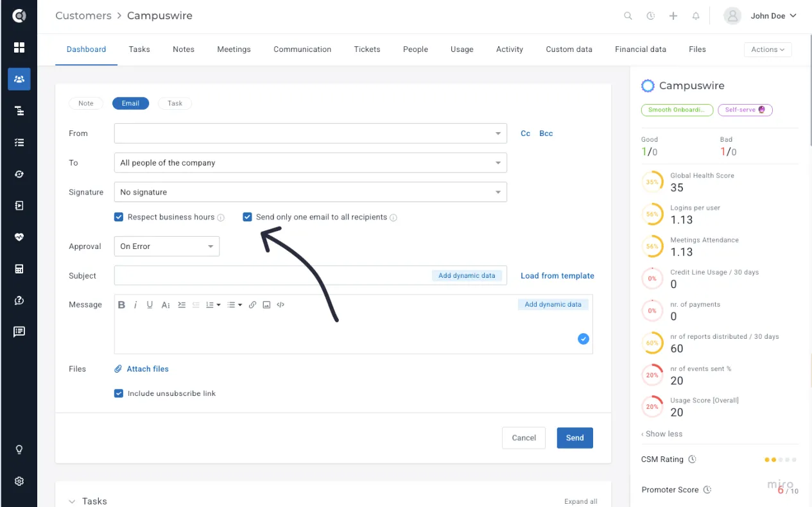Click the search magnifier icon in header
The height and width of the screenshot is (507, 812).
click(x=628, y=16)
